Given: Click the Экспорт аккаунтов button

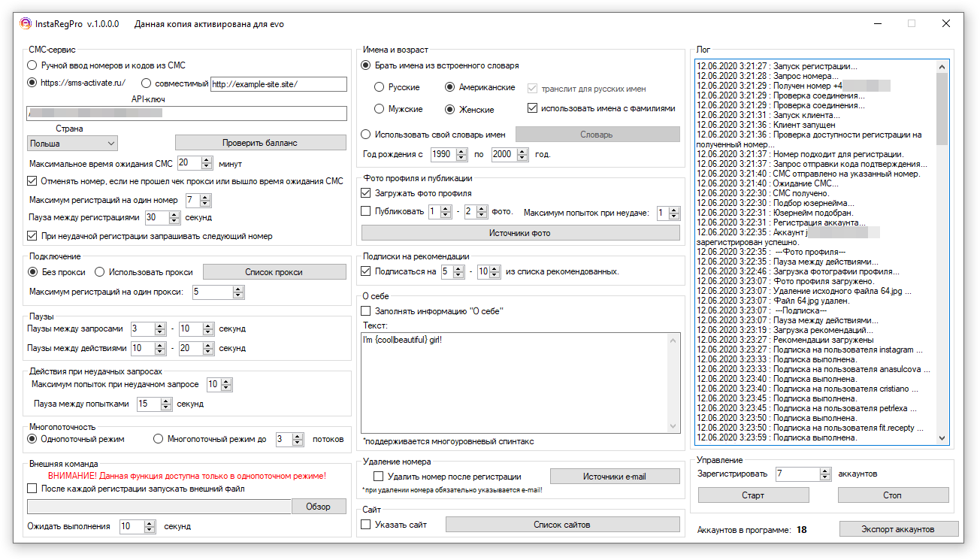Looking at the screenshot, I should point(898,529).
